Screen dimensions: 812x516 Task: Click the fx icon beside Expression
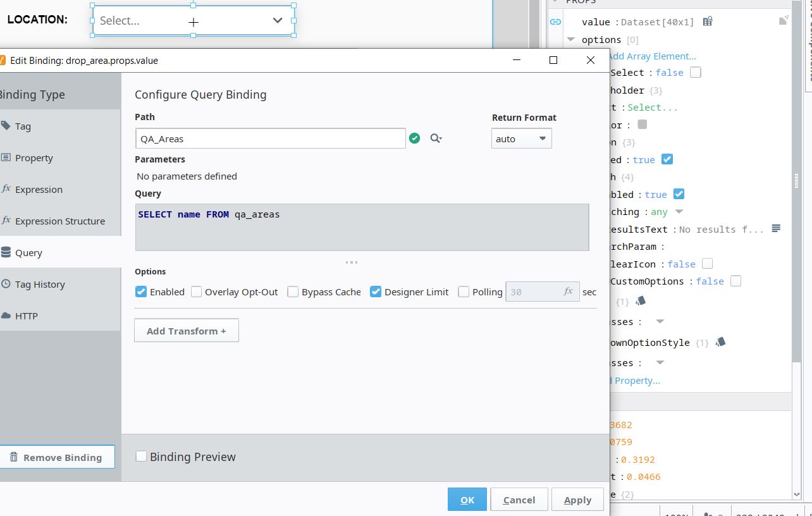coord(6,189)
